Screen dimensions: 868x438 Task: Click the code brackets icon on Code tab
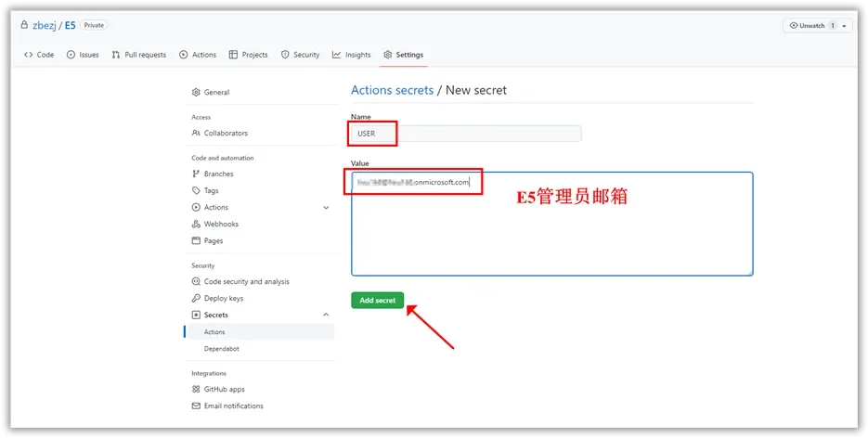click(x=28, y=55)
